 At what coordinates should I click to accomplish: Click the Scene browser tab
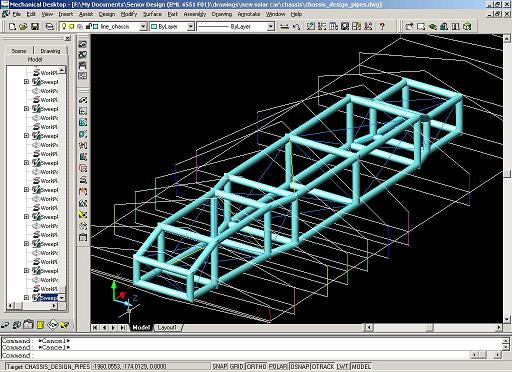pyautogui.click(x=19, y=51)
